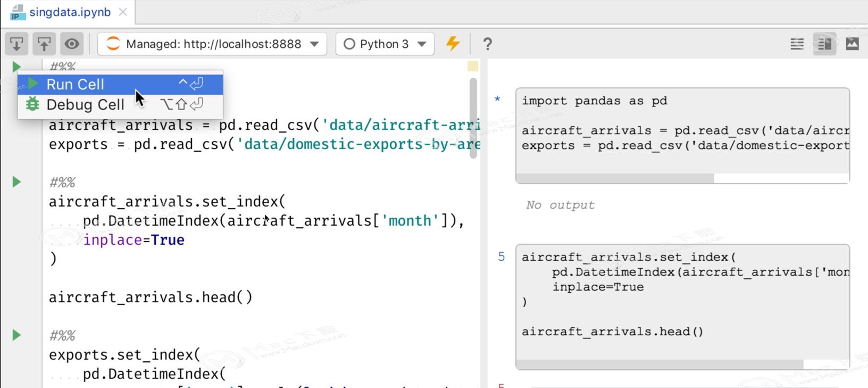Click horizontal scrollbar of the set_index preview cell
The width and height of the screenshot is (868, 388).
660,365
